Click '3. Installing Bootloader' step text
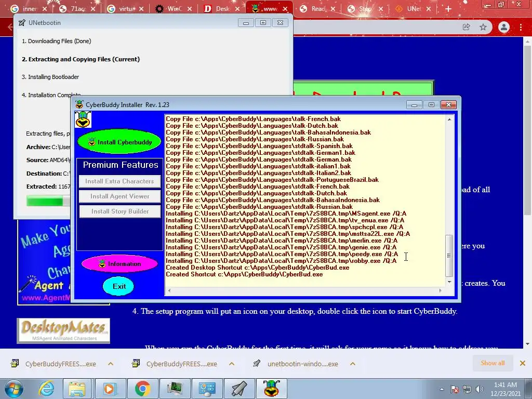 coord(50,77)
